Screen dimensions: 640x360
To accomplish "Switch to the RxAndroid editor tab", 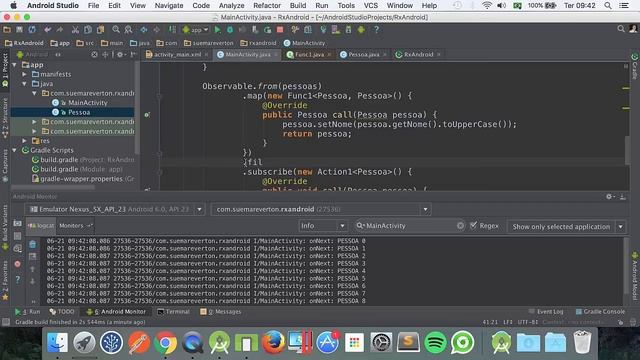I will tap(418, 54).
